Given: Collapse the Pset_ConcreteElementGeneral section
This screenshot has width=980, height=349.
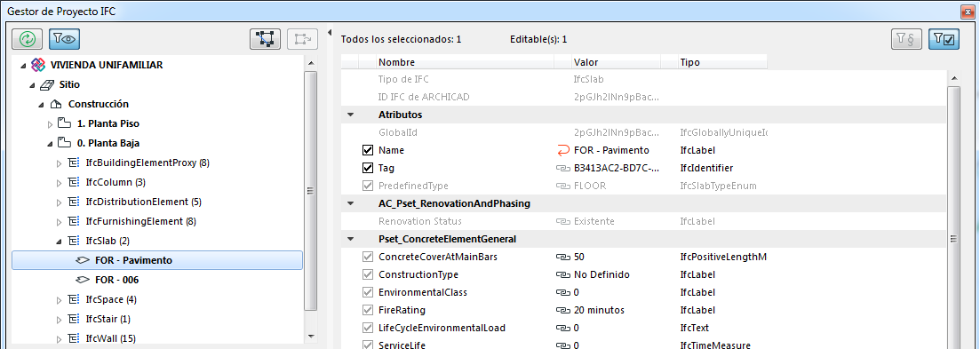Looking at the screenshot, I should (x=350, y=239).
